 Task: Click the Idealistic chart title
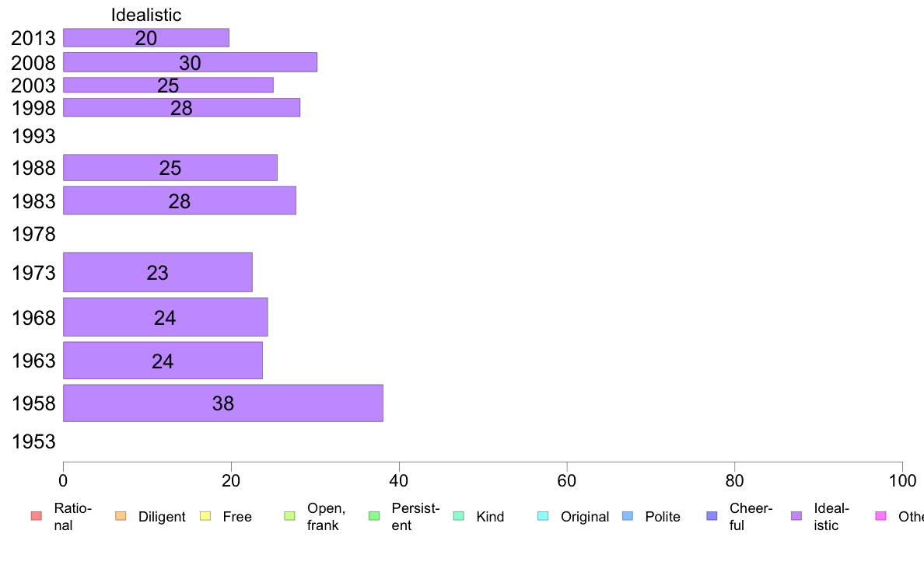[x=146, y=15]
